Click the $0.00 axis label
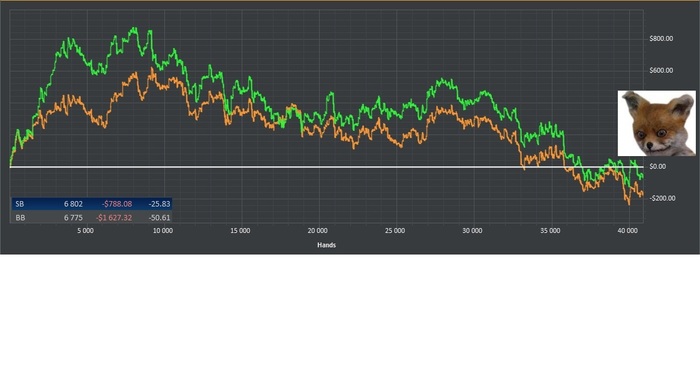Image resolution: width=700 pixels, height=389 pixels. coord(658,167)
